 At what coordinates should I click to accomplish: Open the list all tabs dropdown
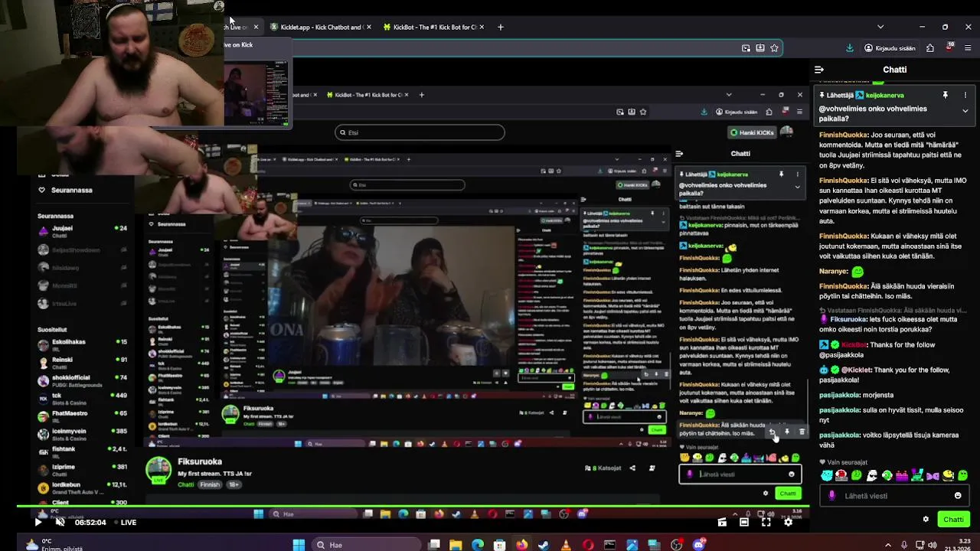(x=880, y=27)
